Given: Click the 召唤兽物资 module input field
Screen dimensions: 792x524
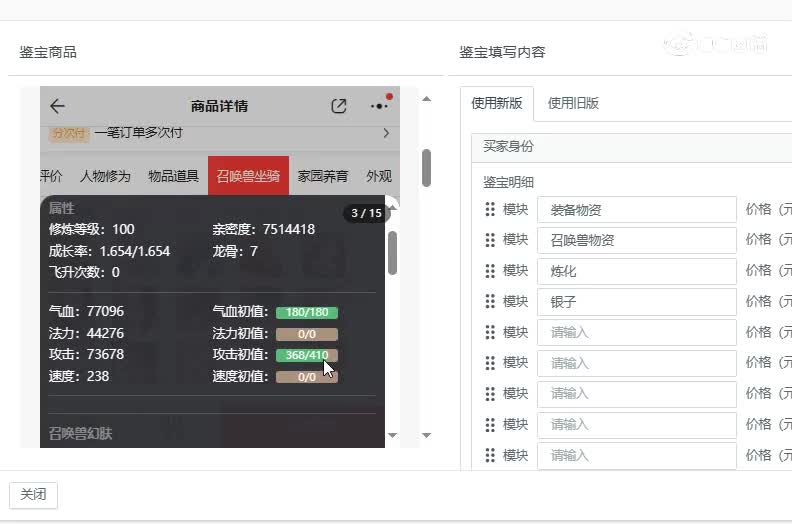Looking at the screenshot, I should click(x=636, y=240).
